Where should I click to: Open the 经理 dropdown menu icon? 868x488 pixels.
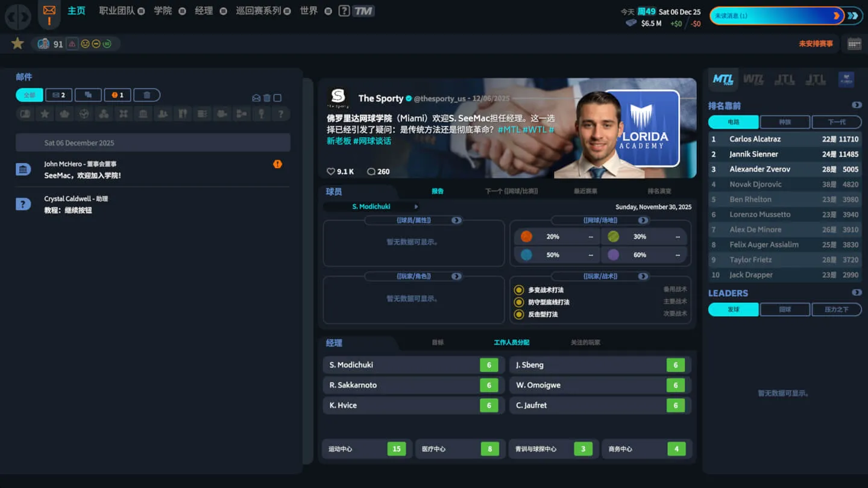(x=223, y=11)
